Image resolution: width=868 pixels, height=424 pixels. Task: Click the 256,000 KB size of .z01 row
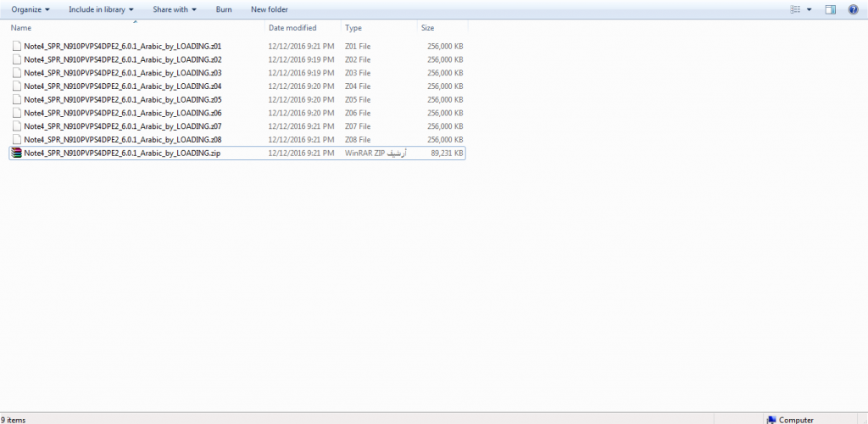446,47
